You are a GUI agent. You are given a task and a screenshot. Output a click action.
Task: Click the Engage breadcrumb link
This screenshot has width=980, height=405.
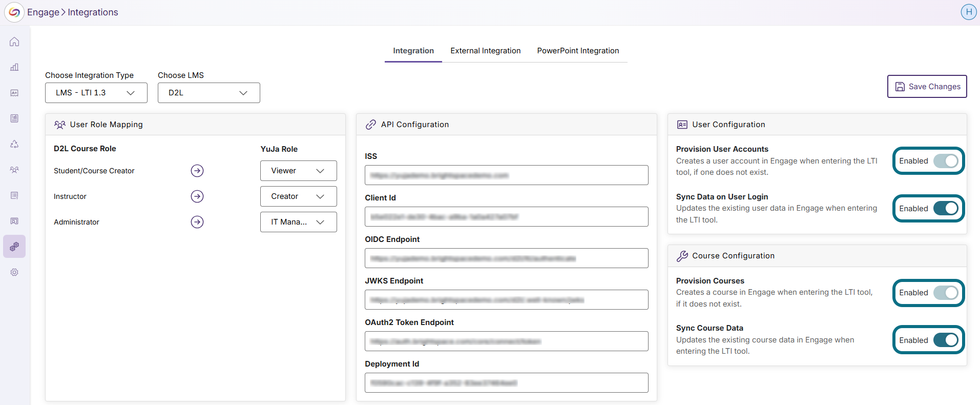tap(43, 12)
